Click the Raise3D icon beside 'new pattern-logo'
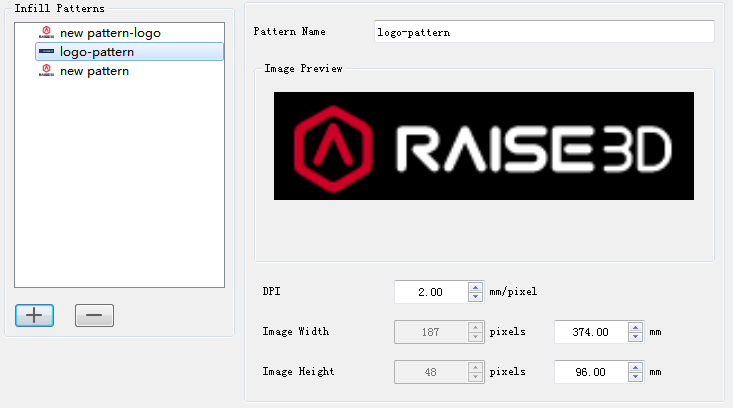Screen dimensions: 733x408 46,33
